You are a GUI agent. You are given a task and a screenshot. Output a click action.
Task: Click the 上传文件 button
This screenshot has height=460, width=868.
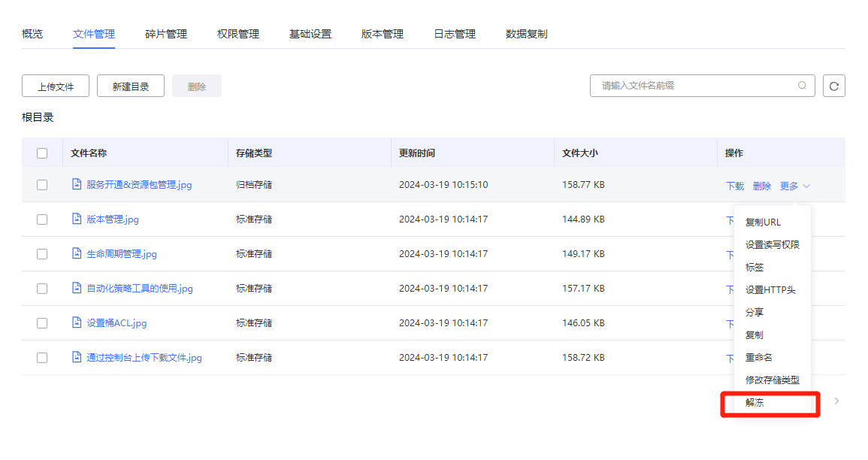click(x=56, y=86)
